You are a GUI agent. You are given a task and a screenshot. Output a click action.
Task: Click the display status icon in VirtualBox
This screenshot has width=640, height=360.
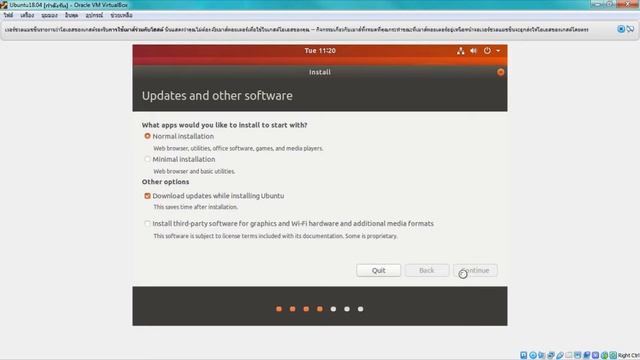[578, 356]
